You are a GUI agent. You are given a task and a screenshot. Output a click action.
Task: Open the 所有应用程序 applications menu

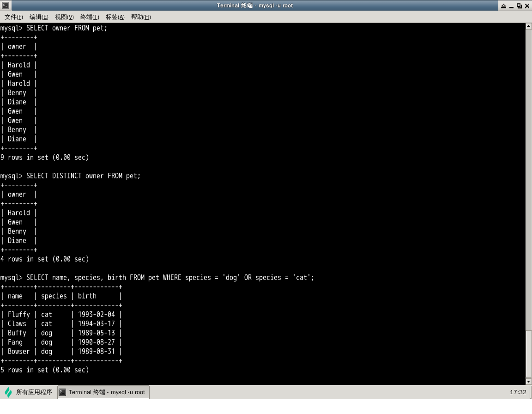[x=29, y=392]
